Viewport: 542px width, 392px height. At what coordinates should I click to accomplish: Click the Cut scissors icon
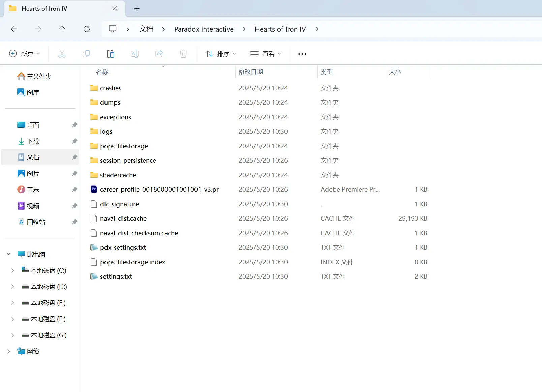click(x=62, y=53)
